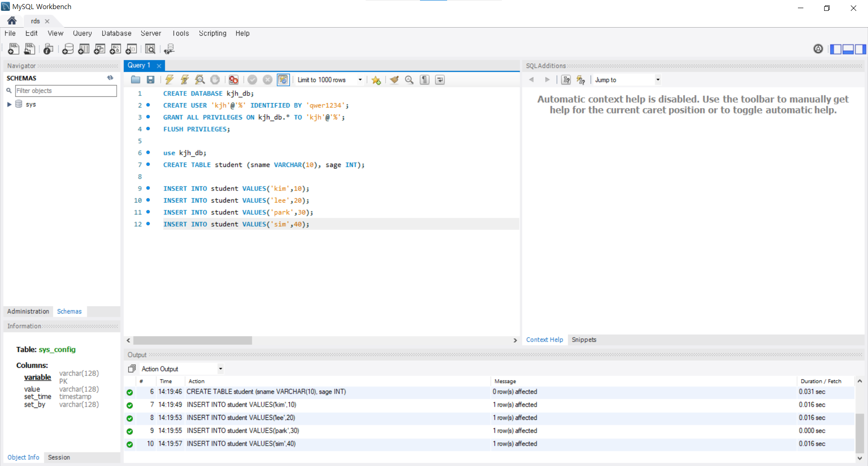
Task: Open the Scripting menu
Action: 212,33
